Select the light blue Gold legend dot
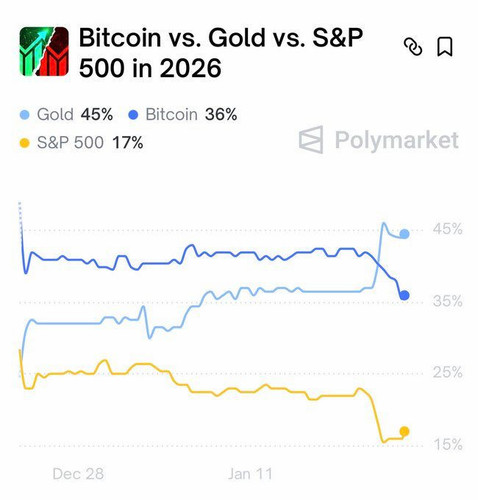Screen dimensions: 478x500 pos(25,115)
